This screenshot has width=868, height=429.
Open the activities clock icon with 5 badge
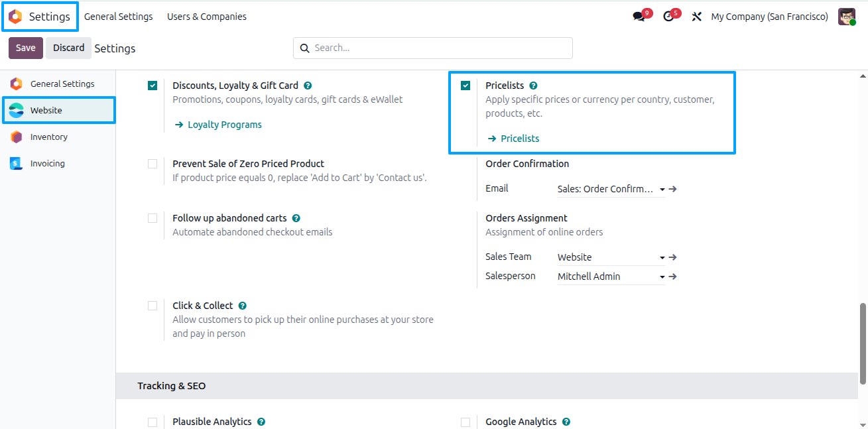668,17
